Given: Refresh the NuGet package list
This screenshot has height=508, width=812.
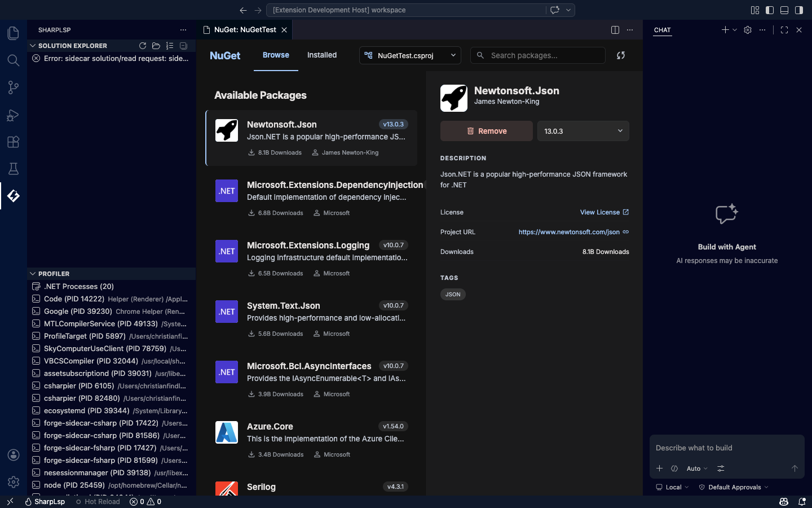Looking at the screenshot, I should pyautogui.click(x=621, y=55).
